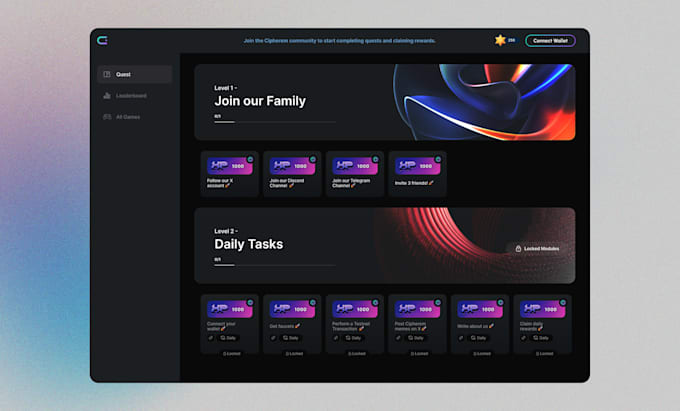Open the Level 2 Daily Tasks banner
The height and width of the screenshot is (411, 680).
click(x=385, y=245)
